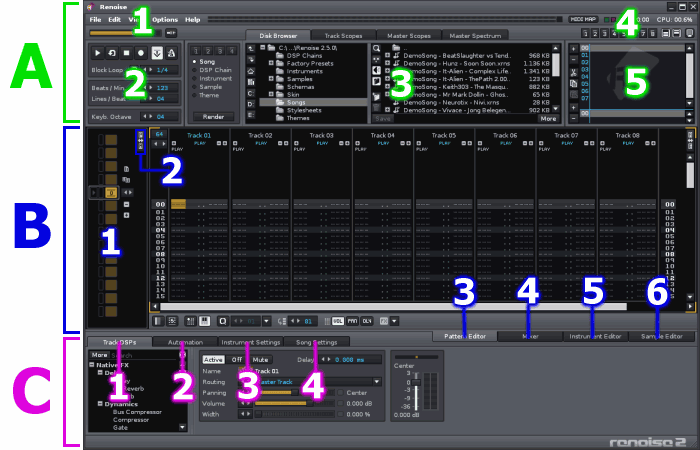
Task: Toggle pattern follow down-arrow icon
Action: (157, 53)
